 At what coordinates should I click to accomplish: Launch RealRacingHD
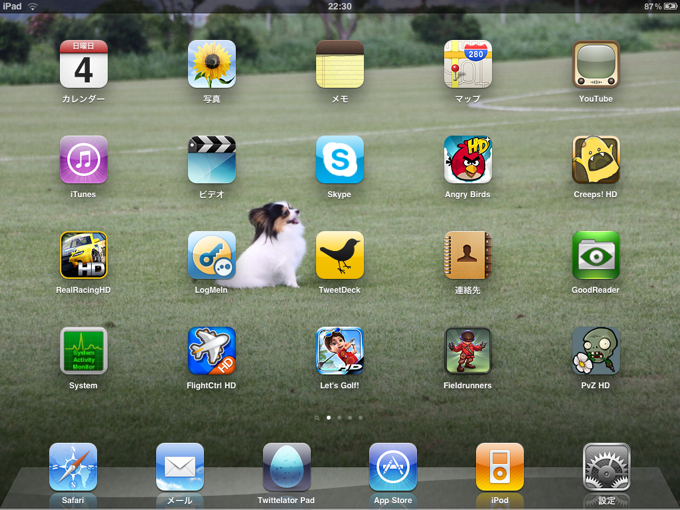(x=84, y=255)
